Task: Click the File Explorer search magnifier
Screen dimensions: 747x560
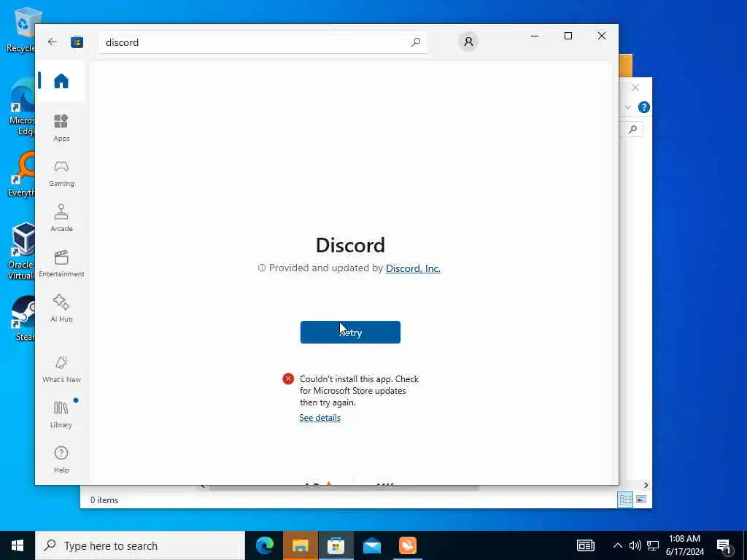Action: [x=632, y=129]
